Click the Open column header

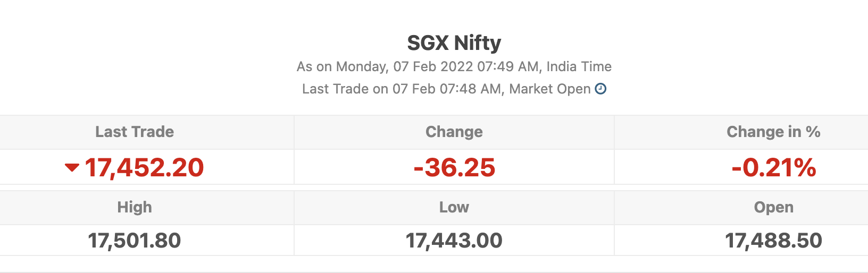pyautogui.click(x=773, y=207)
